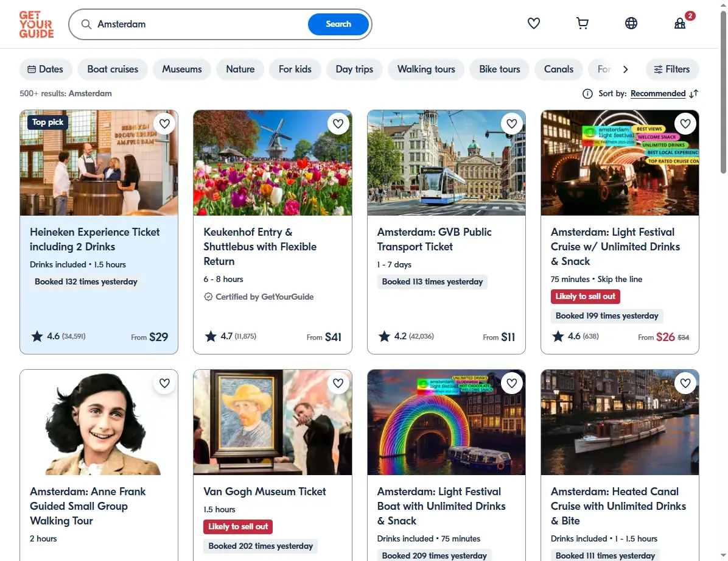Open language and currency globe
The width and height of the screenshot is (728, 561).
(631, 23)
